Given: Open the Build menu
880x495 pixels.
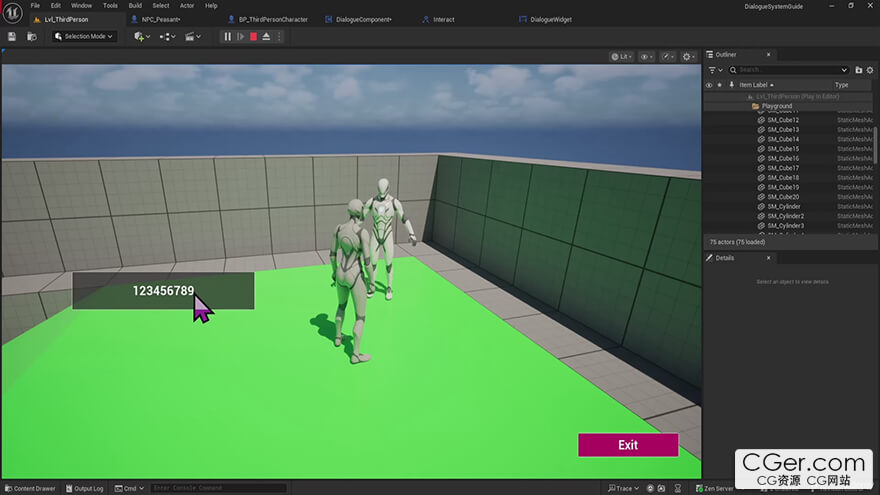Looking at the screenshot, I should [x=135, y=6].
